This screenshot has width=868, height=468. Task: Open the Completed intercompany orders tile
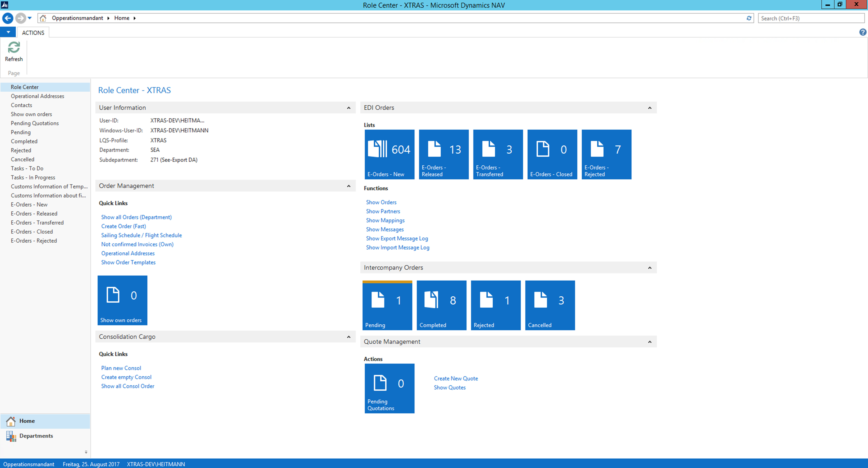tap(441, 305)
